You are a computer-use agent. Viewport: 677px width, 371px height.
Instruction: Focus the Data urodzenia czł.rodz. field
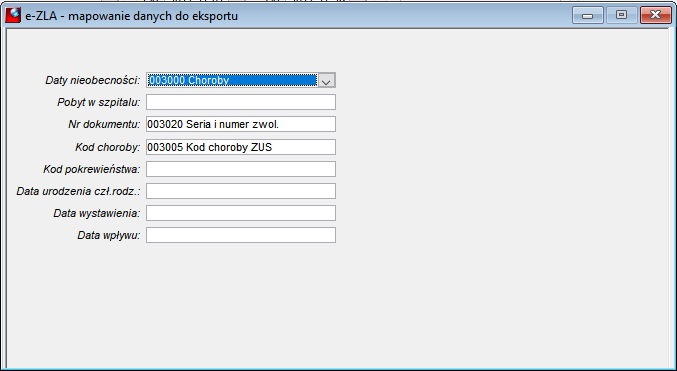(240, 191)
